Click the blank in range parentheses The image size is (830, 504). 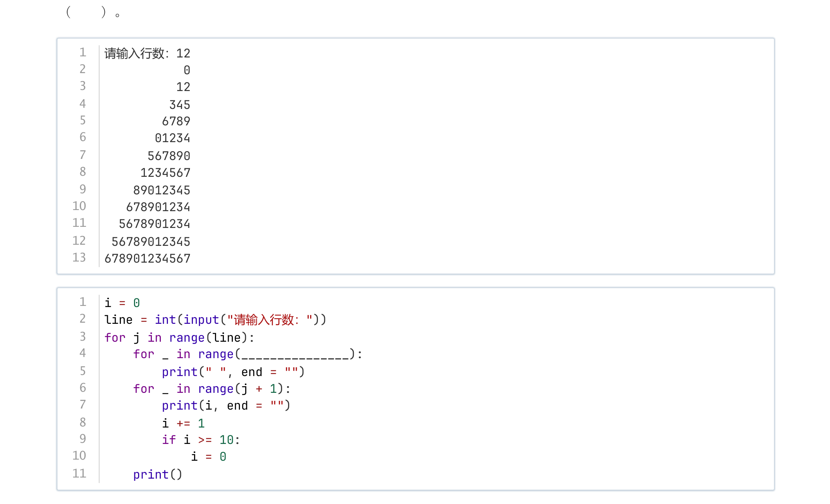point(295,355)
